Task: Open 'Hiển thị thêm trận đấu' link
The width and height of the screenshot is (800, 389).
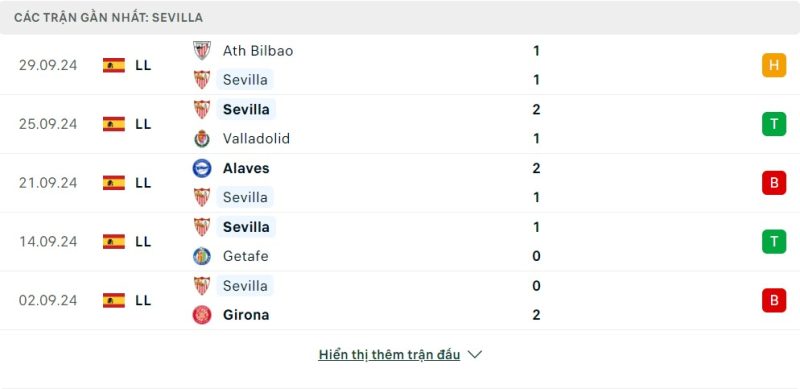Action: (389, 354)
